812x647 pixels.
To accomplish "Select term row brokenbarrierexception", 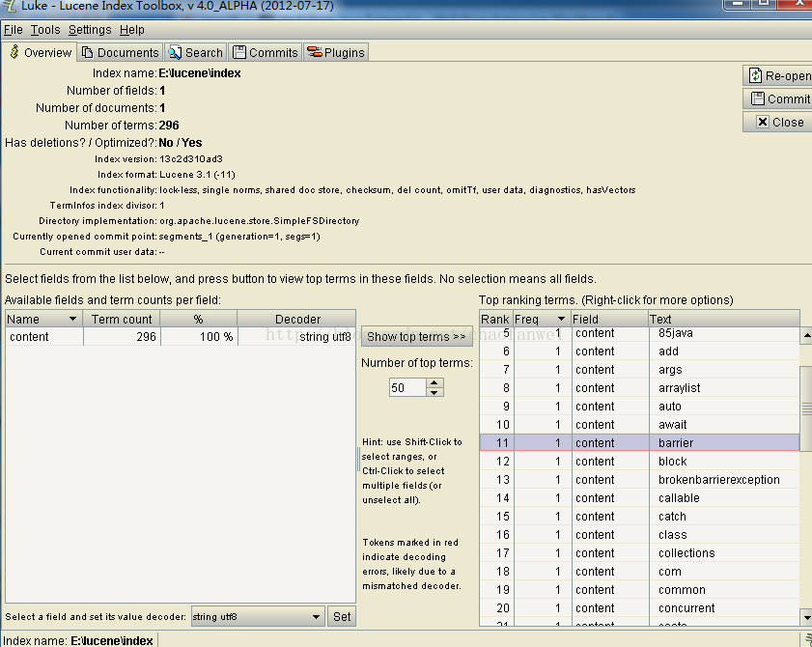I will [639, 480].
